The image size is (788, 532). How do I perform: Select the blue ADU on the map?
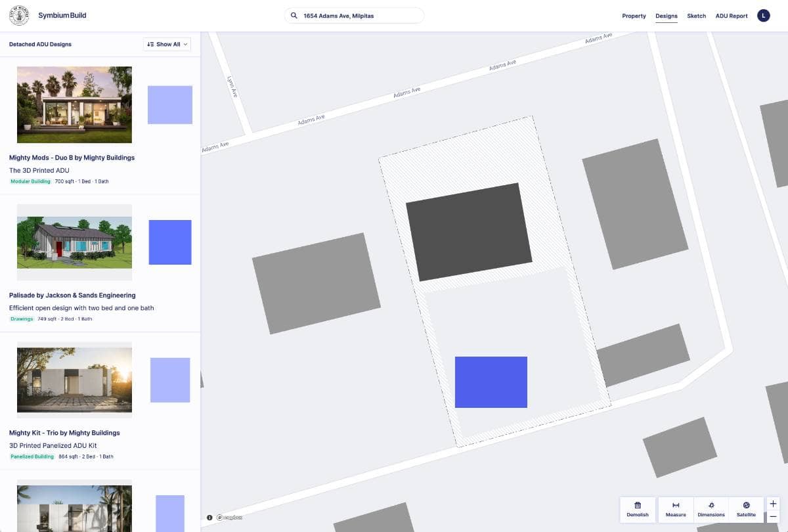491,382
